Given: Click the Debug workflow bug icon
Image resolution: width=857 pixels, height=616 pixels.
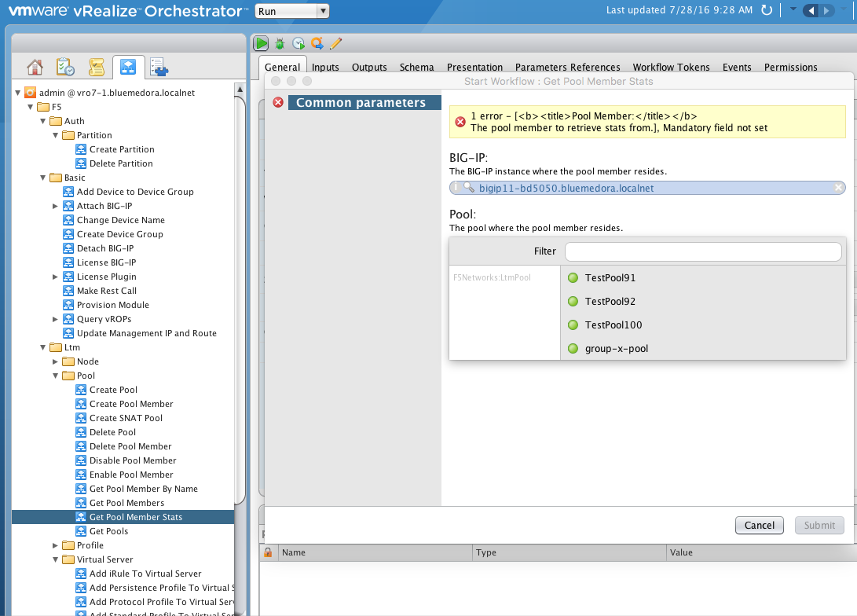Looking at the screenshot, I should pos(280,44).
